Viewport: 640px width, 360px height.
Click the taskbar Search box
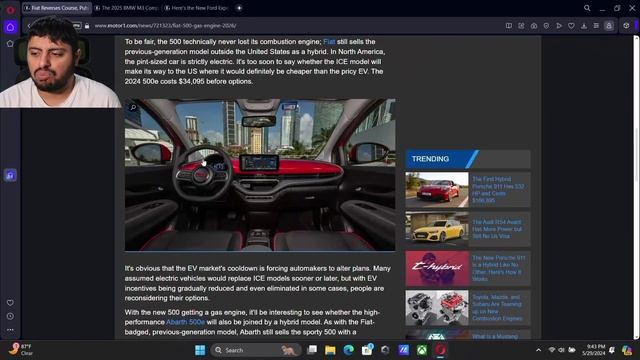click(x=256, y=350)
